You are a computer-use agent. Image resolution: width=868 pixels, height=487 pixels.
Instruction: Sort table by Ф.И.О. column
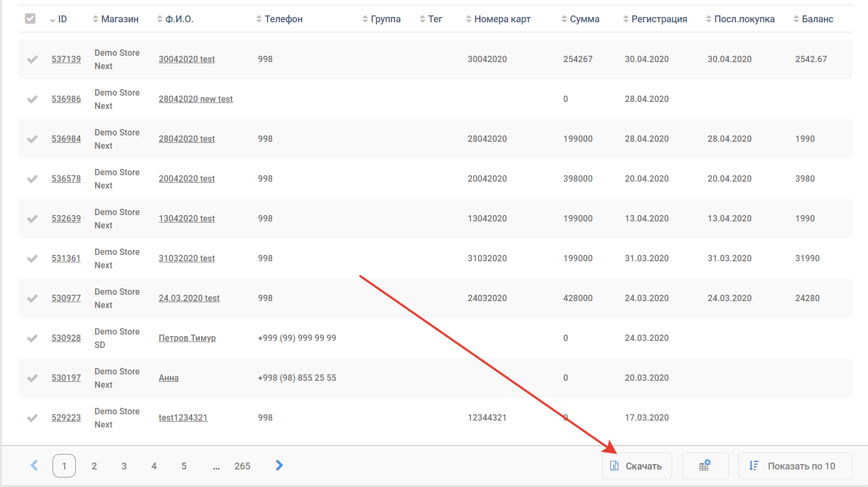coord(175,19)
